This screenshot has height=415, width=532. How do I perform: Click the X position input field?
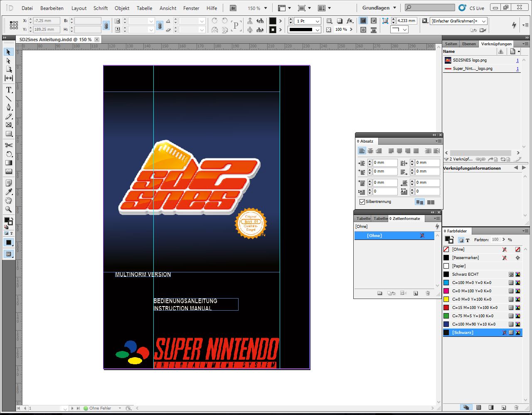(x=47, y=21)
